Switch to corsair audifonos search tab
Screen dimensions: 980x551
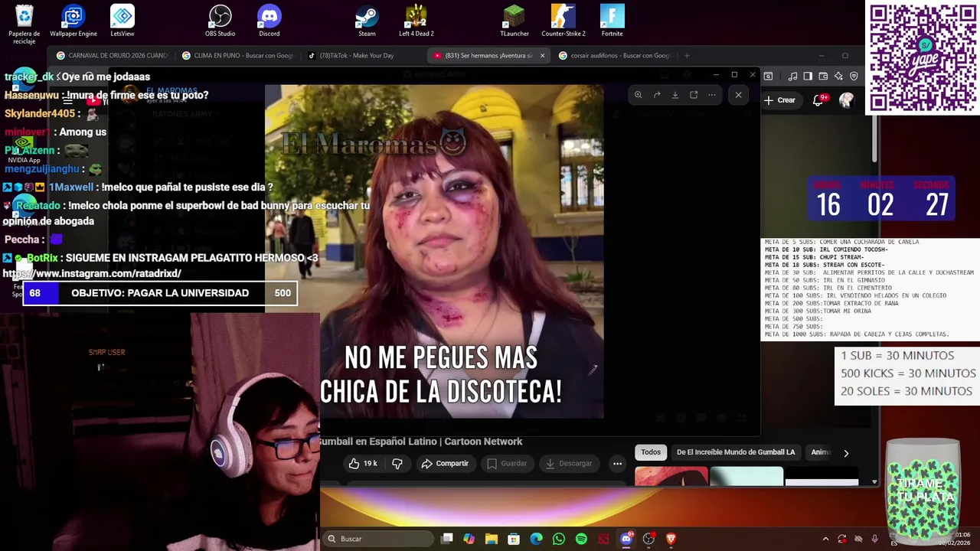(615, 55)
